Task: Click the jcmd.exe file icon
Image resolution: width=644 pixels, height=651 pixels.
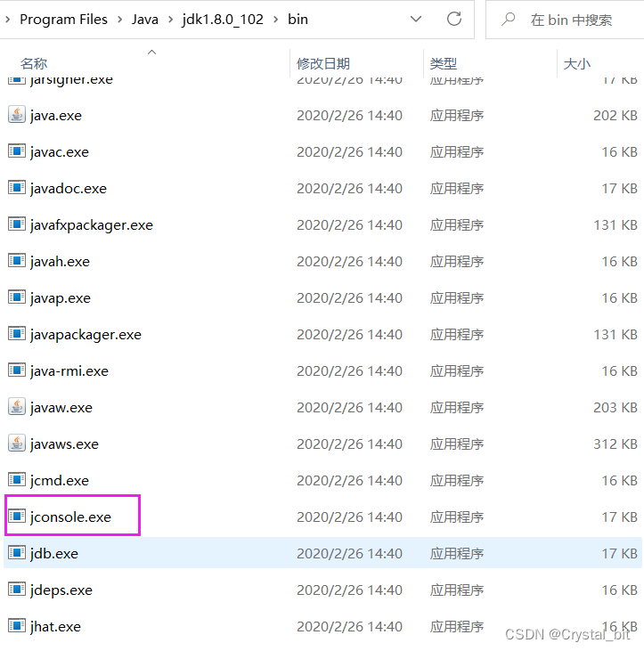Action: point(17,480)
